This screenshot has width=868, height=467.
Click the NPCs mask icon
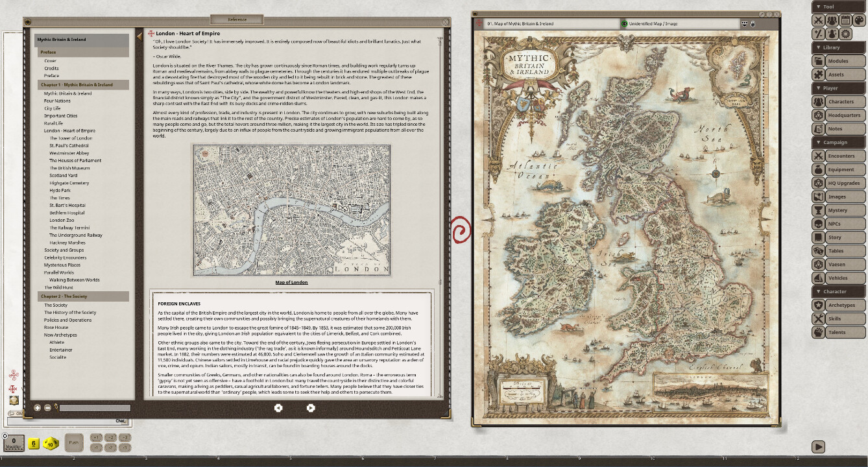point(818,224)
